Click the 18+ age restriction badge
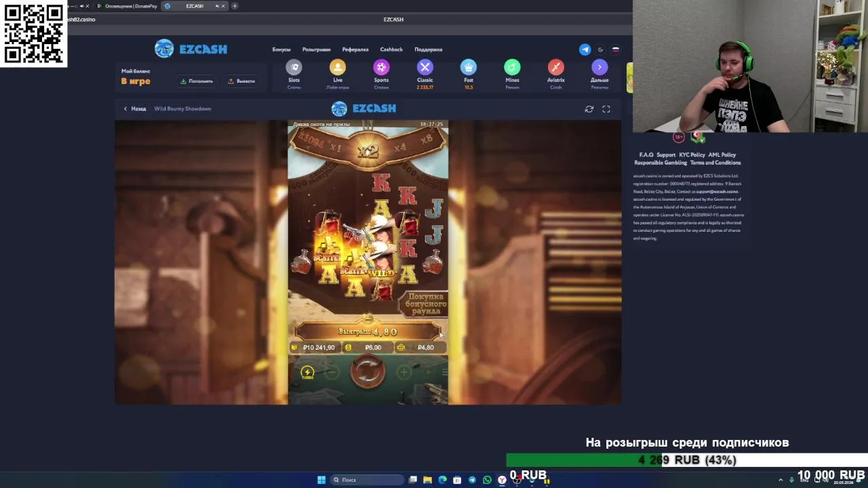 [679, 137]
